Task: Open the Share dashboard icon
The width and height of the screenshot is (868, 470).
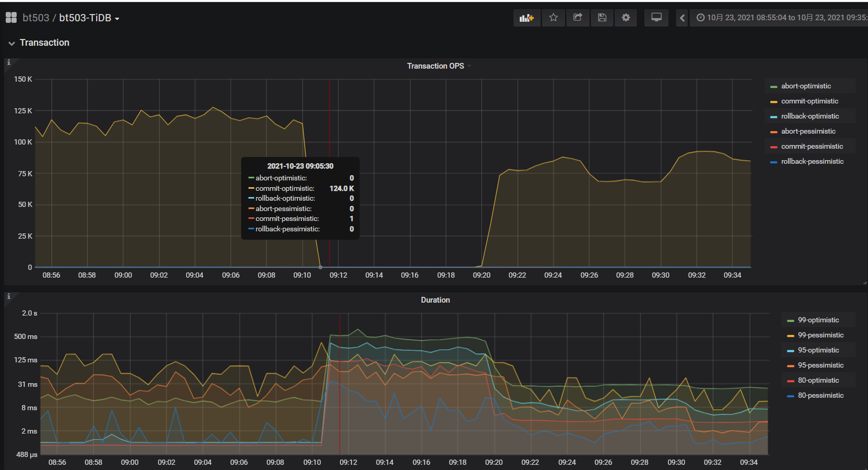Action: click(x=577, y=18)
